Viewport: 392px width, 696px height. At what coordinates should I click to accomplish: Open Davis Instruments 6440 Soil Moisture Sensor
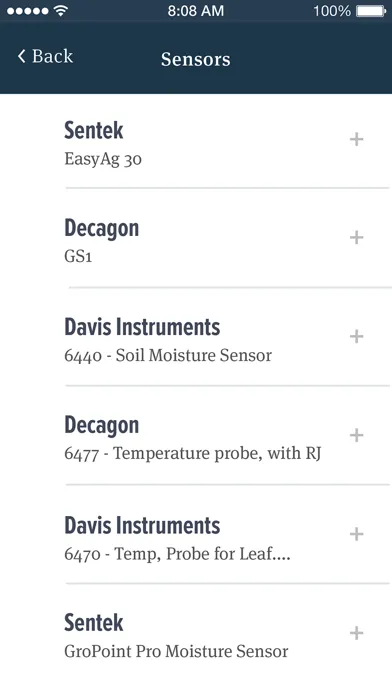(x=227, y=338)
